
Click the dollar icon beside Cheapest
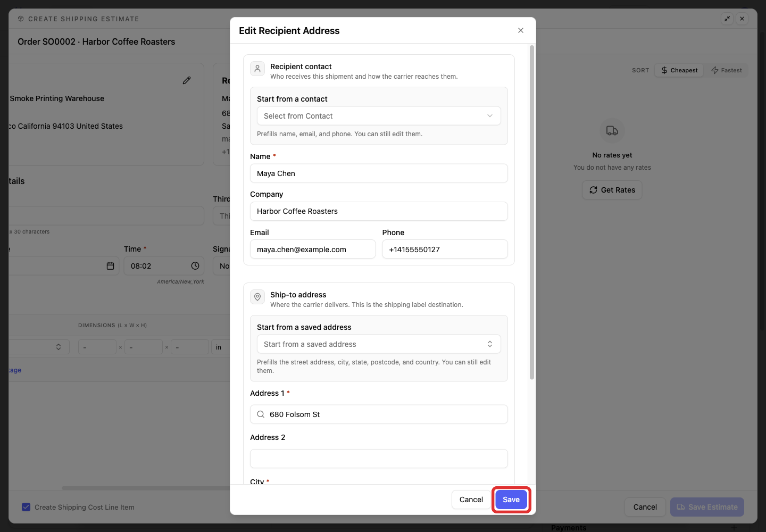tap(664, 70)
